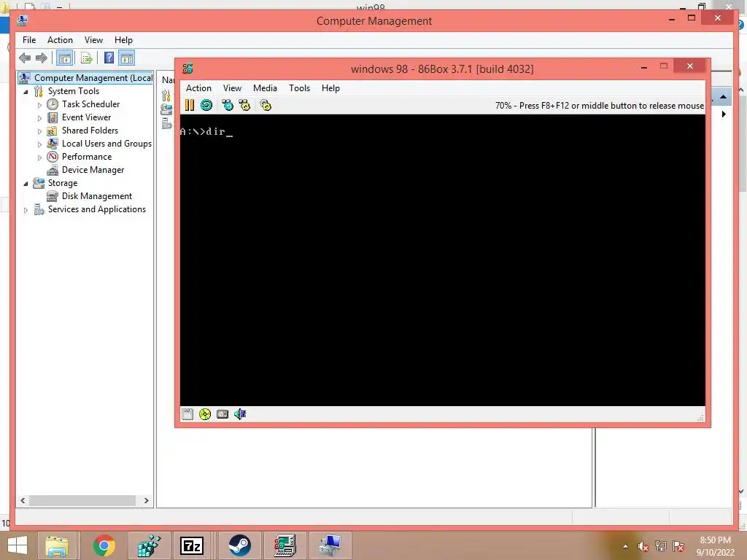This screenshot has width=747, height=560.
Task: Select Performance in the tree
Action: pos(87,157)
